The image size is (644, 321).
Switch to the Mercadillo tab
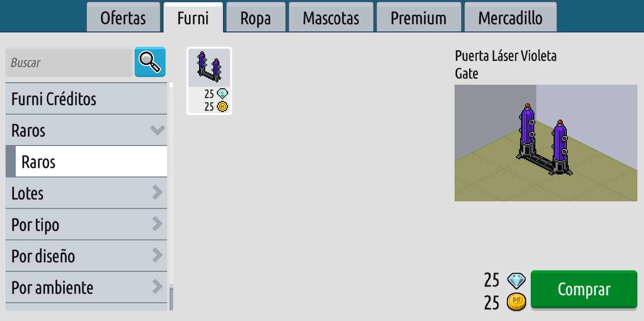click(510, 19)
